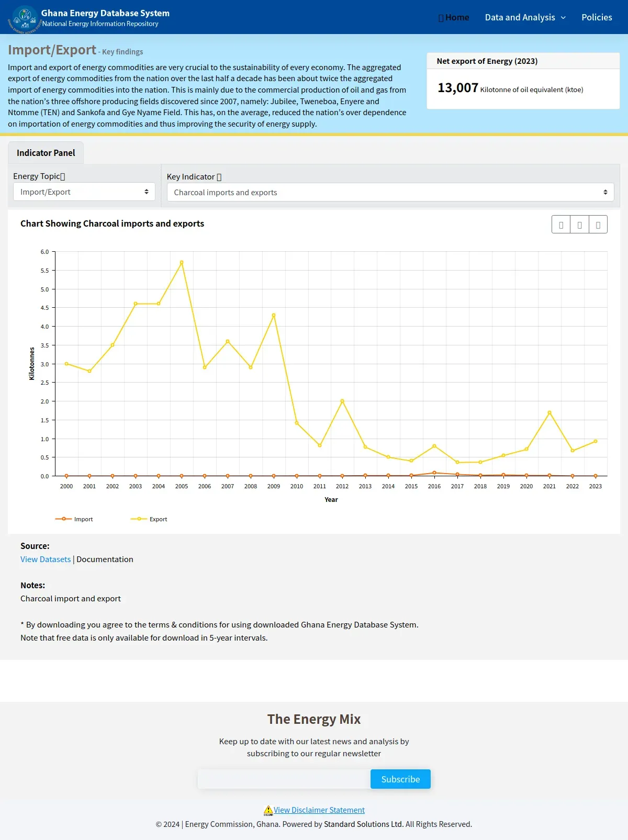Click the 'Net export of Energy (2023)' card header

523,61
